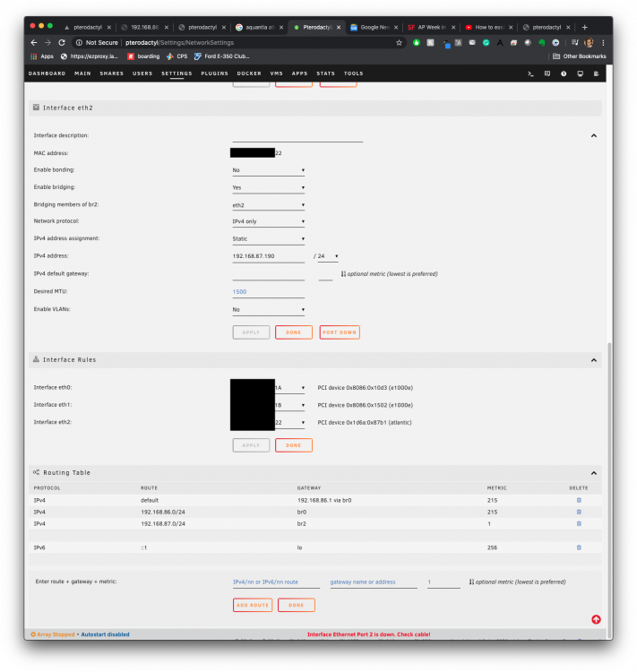This screenshot has height=672, width=637.
Task: Open Other Bookmarks folder
Action: pos(579,56)
